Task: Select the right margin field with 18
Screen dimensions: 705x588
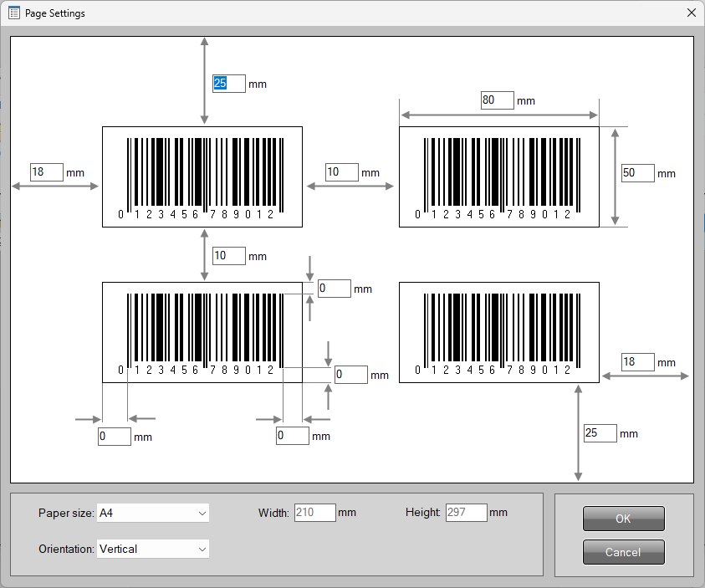Action: tap(638, 362)
